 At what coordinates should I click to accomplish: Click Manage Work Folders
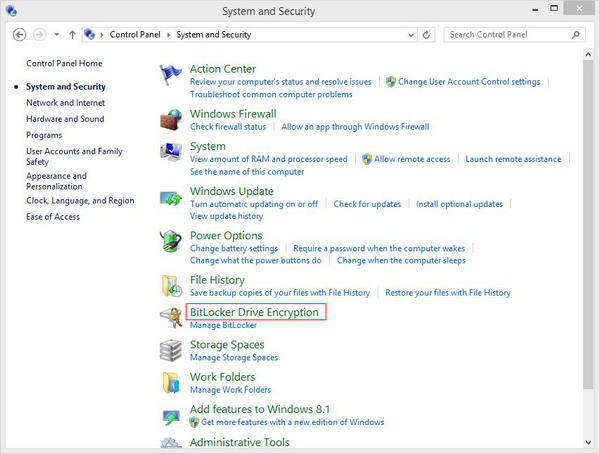click(230, 390)
